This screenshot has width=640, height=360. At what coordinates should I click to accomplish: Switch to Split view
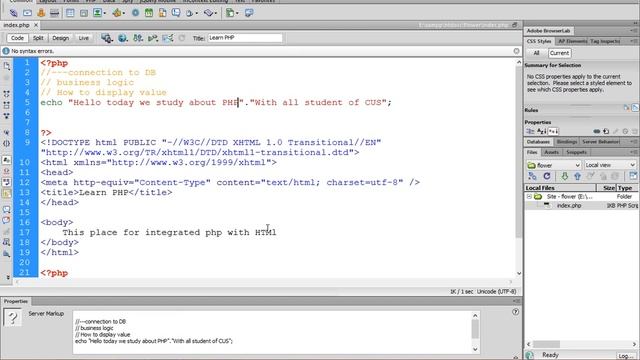38,38
